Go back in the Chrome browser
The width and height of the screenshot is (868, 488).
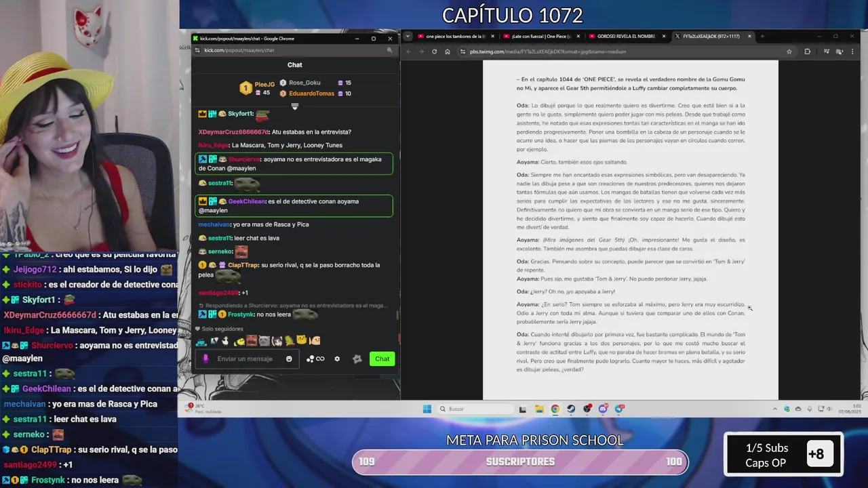[408, 52]
